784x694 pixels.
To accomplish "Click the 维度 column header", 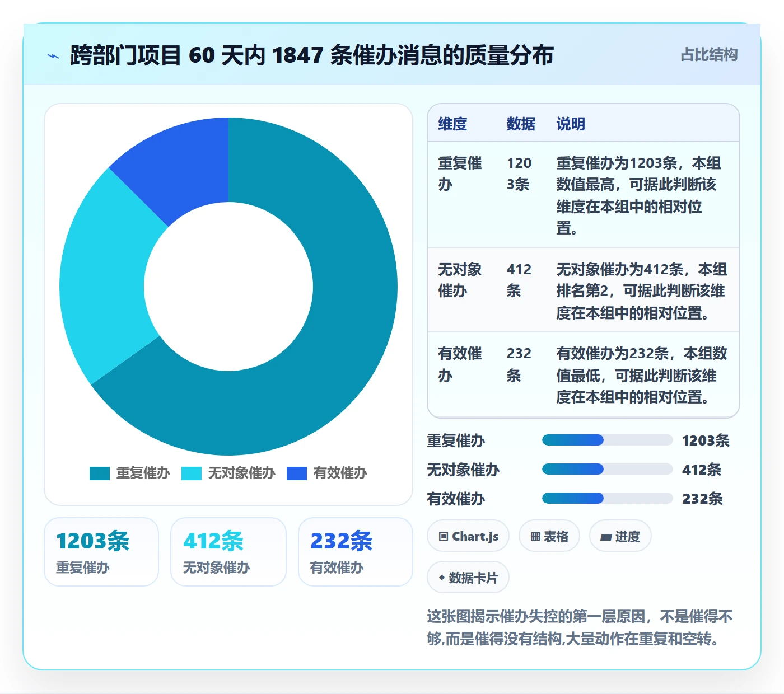I will [x=452, y=124].
